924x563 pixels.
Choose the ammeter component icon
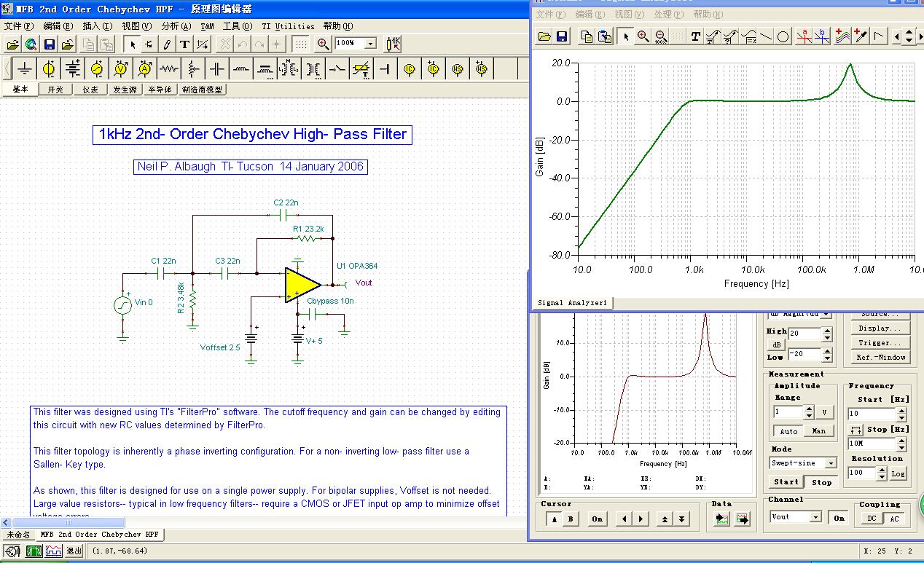pyautogui.click(x=145, y=69)
